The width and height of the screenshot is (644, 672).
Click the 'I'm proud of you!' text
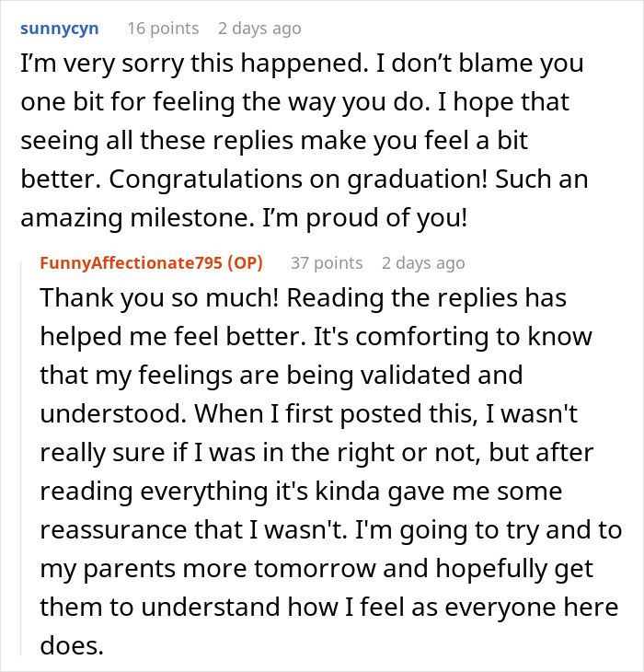click(387, 216)
